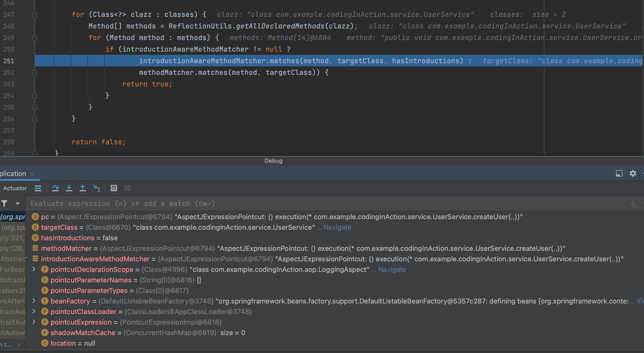Click the Run to Cursor icon

coord(96,188)
